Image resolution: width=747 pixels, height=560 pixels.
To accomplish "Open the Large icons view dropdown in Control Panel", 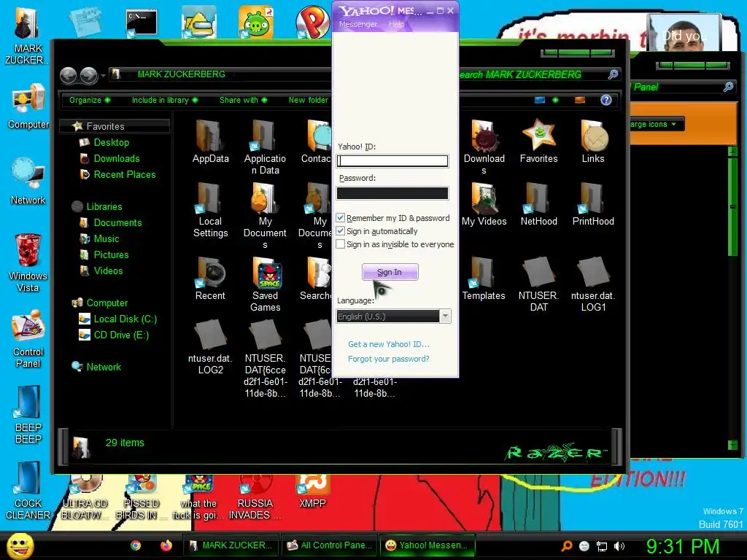I will coord(657,124).
